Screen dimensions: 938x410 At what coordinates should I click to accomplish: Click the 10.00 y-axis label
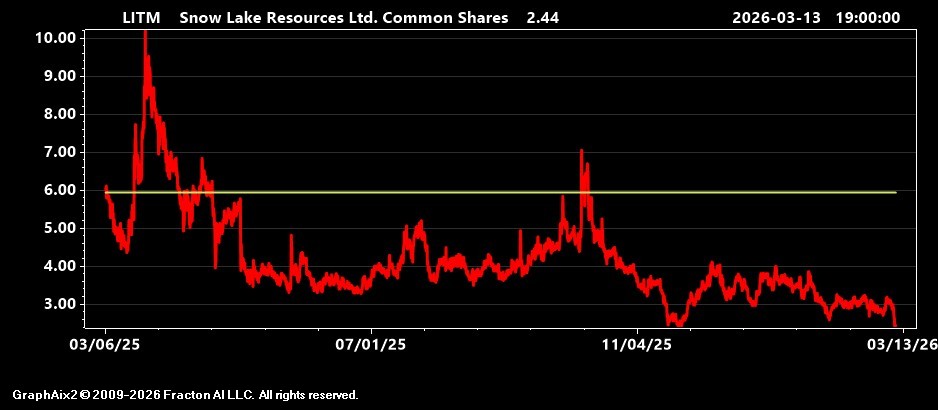coord(54,38)
